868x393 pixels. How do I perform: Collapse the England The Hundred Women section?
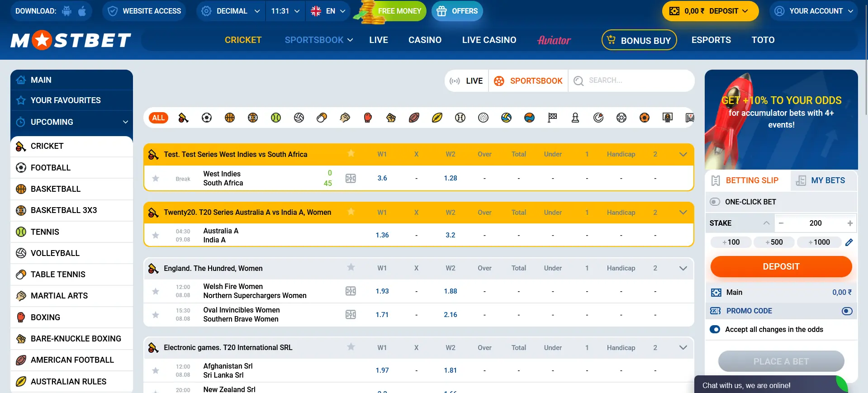683,268
